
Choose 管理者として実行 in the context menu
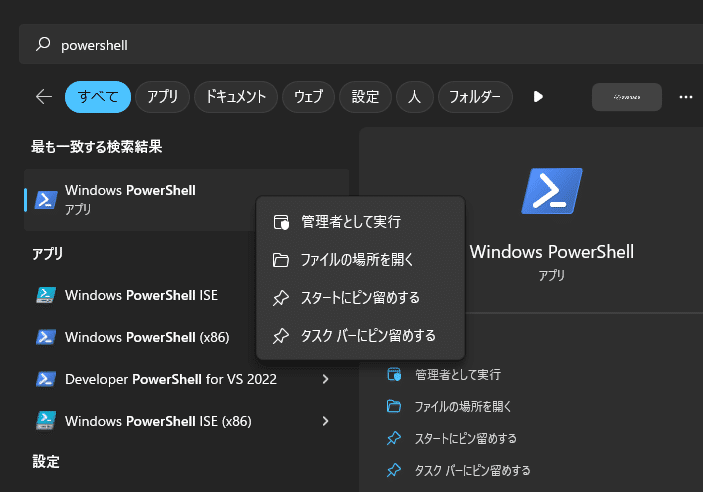coord(360,222)
